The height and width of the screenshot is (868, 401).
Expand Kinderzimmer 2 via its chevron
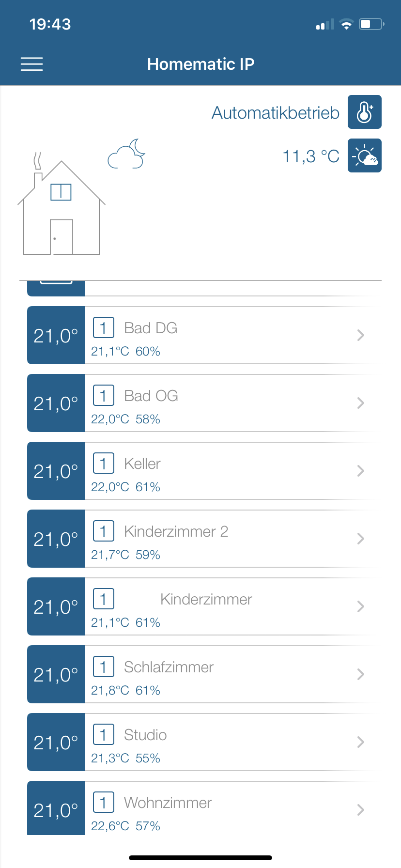pos(360,539)
